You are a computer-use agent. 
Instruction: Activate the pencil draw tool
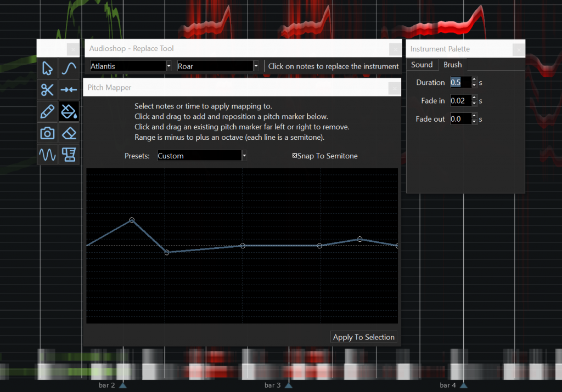pyautogui.click(x=48, y=111)
